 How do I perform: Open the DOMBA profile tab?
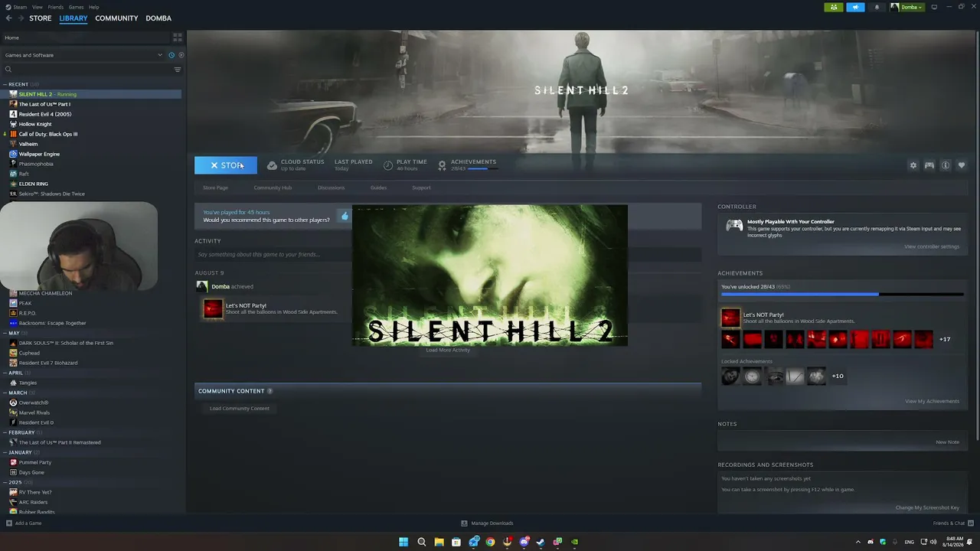(x=158, y=18)
